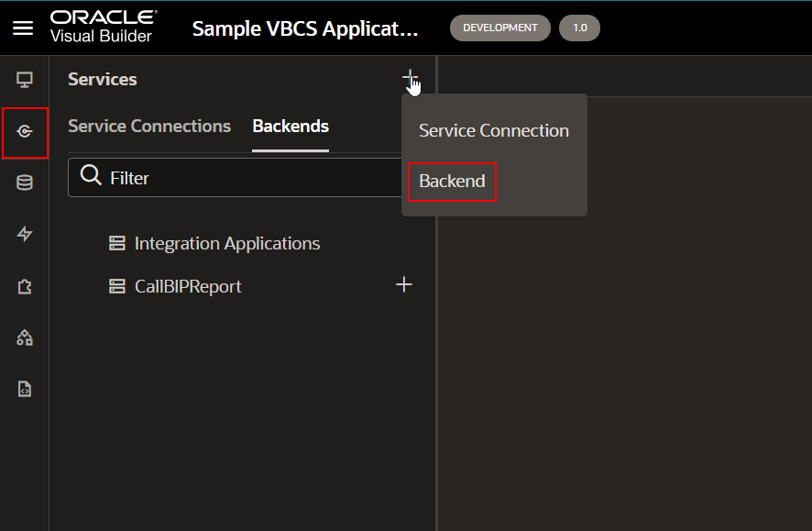
Task: Open the Web Applications navigator icon
Action: click(25, 80)
